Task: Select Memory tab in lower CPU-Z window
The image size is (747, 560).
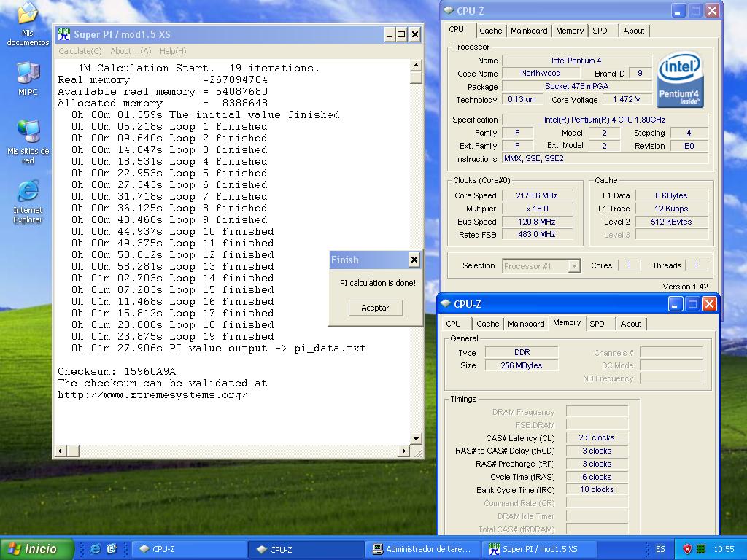Action: (x=567, y=322)
